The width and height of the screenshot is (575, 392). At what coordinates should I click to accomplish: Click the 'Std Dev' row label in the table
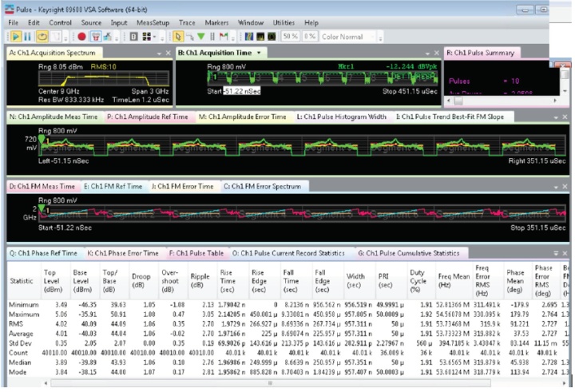coord(20,343)
